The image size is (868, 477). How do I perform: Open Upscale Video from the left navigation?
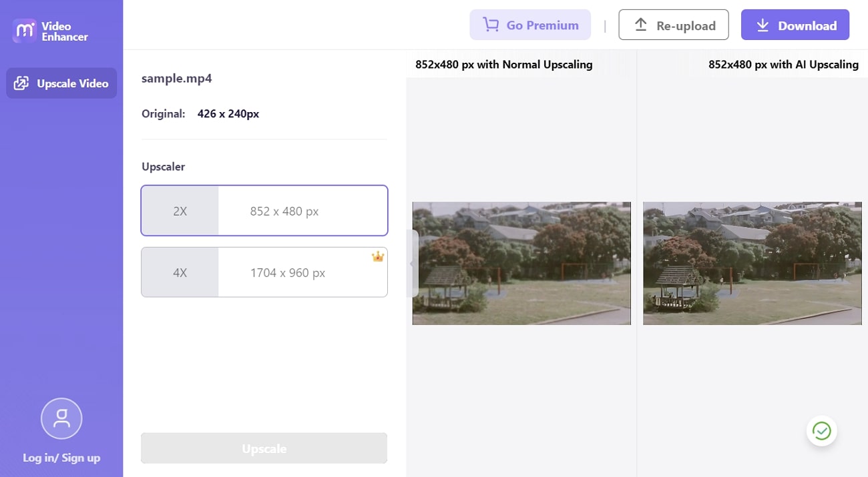pyautogui.click(x=61, y=83)
